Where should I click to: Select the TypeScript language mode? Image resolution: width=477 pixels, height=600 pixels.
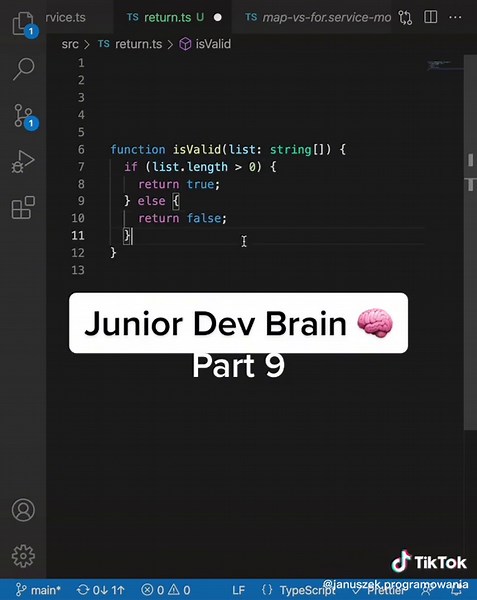coord(307,590)
